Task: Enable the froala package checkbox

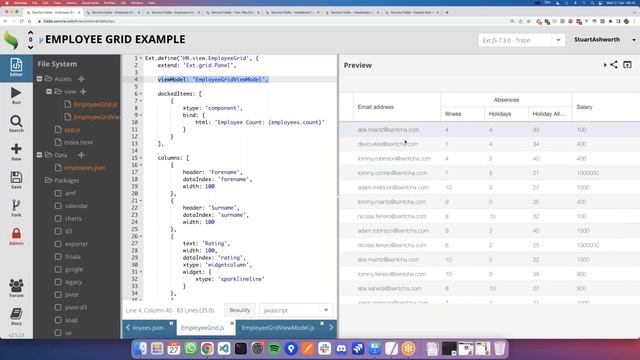Action: point(58,257)
